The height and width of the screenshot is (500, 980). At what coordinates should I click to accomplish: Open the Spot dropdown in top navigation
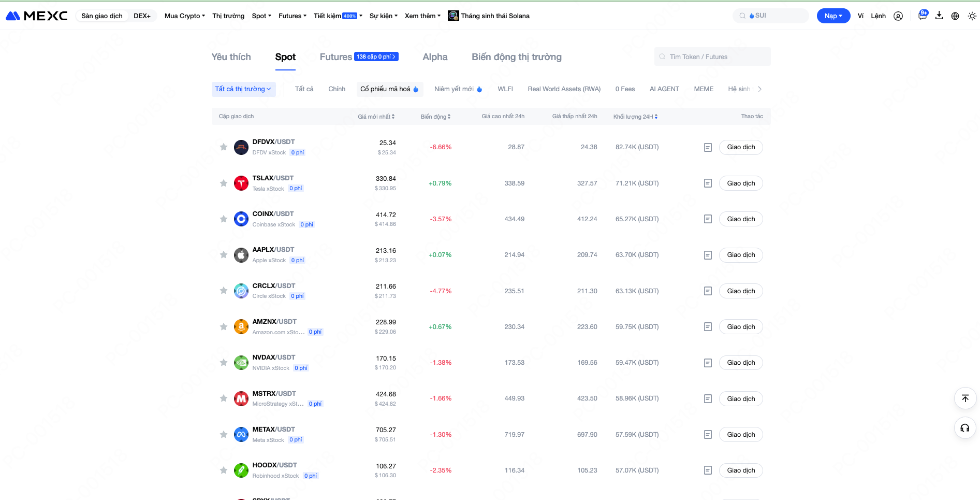pos(261,16)
